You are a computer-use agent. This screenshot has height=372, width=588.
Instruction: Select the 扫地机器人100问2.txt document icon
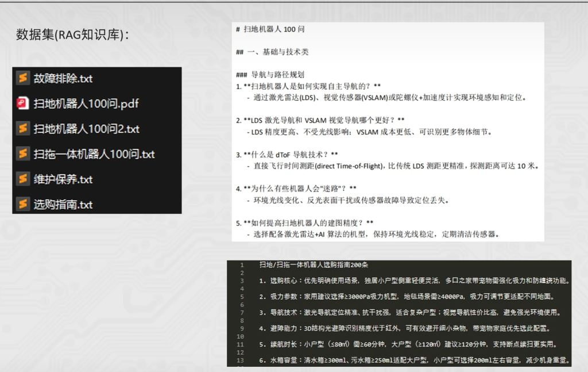(22, 128)
